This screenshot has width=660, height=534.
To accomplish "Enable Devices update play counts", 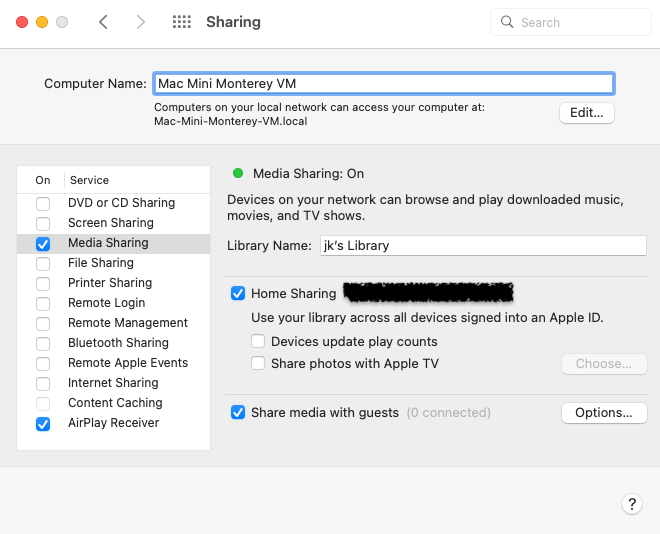I will coord(258,341).
